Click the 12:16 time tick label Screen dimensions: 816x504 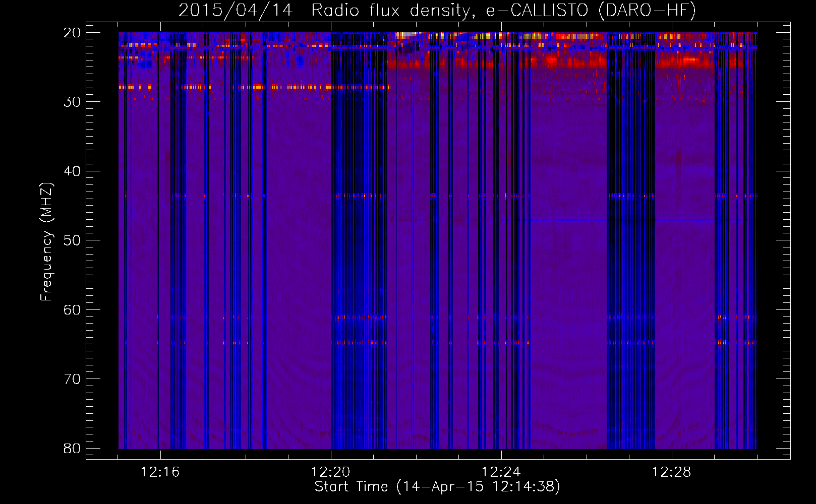(x=160, y=472)
